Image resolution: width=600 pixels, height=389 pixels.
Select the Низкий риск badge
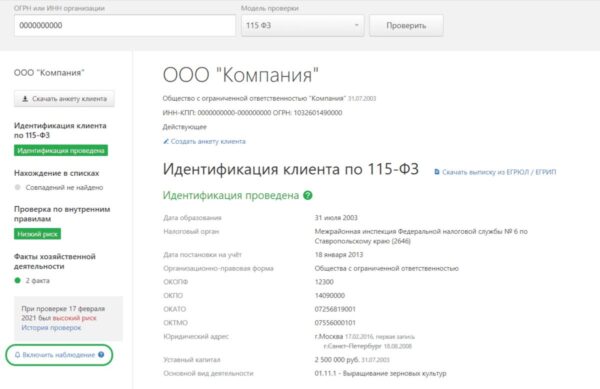pos(37,234)
